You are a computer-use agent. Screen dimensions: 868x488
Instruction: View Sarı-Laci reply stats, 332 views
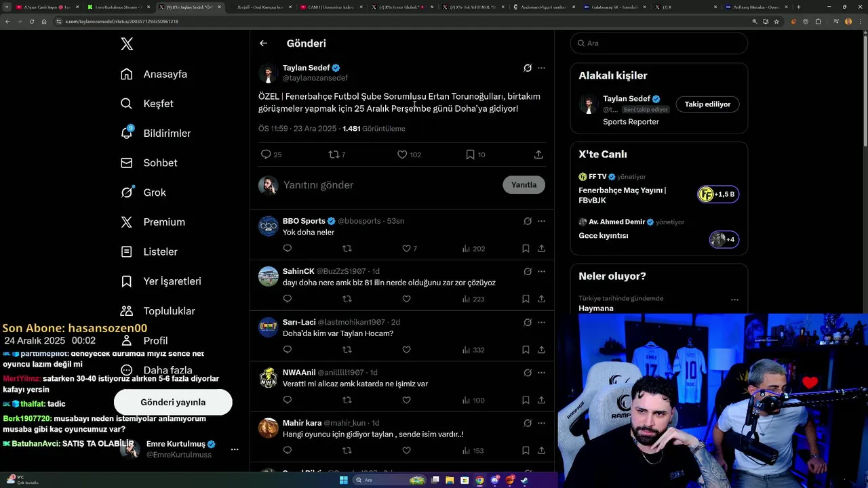coord(473,350)
